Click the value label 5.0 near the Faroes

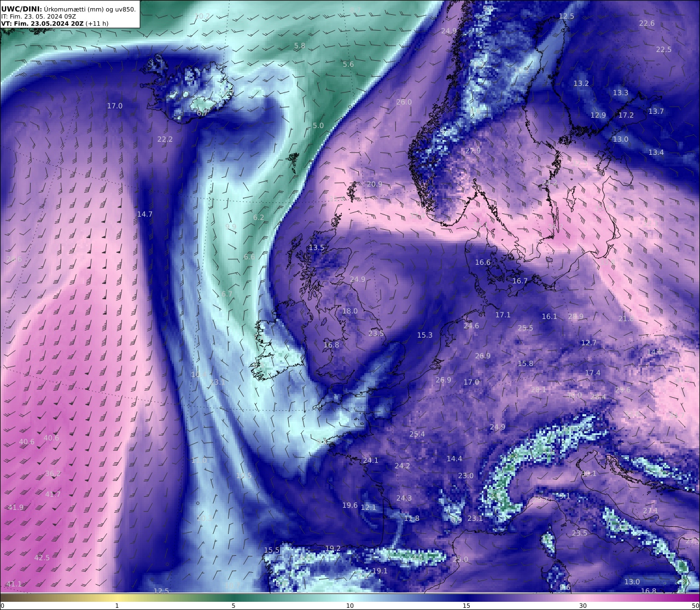click(318, 126)
